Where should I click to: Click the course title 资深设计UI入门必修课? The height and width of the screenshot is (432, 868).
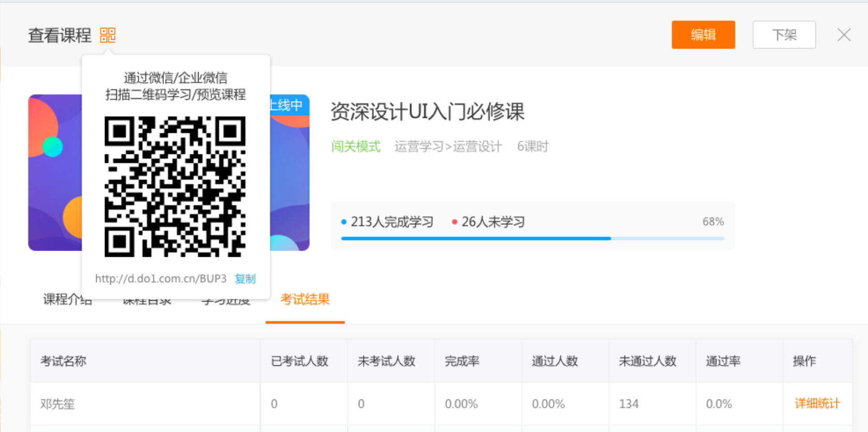[x=427, y=112]
